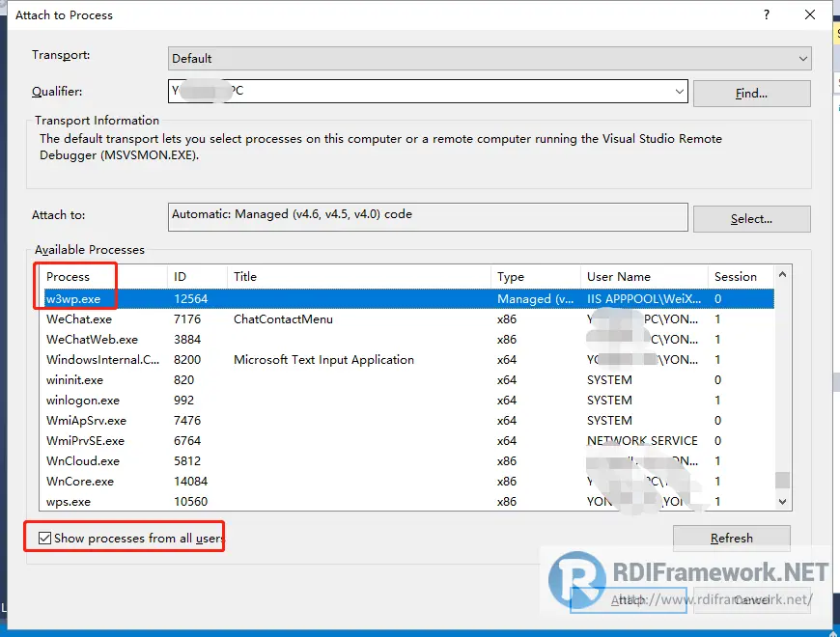The height and width of the screenshot is (637, 840).
Task: Select the winlogon.exe process row
Action: click(409, 401)
